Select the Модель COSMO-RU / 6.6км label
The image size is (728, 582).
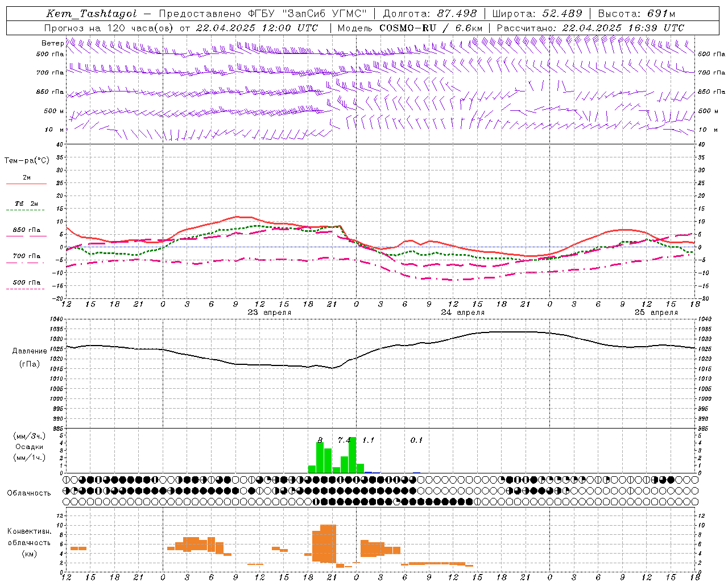[x=409, y=28]
